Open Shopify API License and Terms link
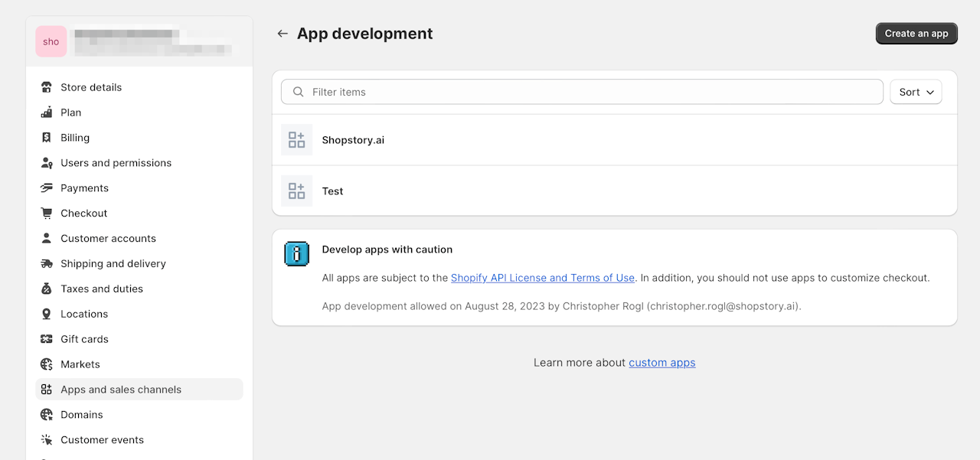980x460 pixels. (x=542, y=278)
